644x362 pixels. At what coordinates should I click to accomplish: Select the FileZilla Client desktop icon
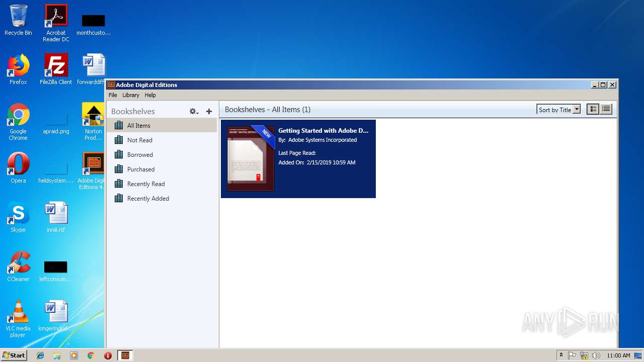pyautogui.click(x=56, y=69)
